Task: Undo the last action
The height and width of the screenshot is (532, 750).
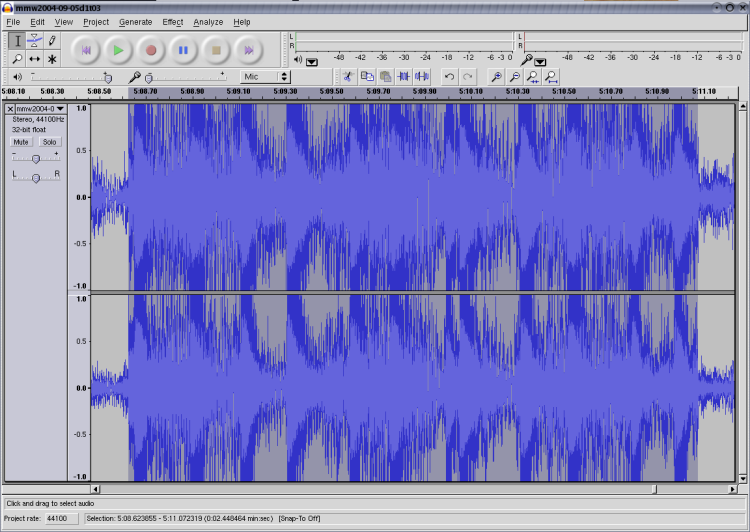Action: tap(449, 77)
